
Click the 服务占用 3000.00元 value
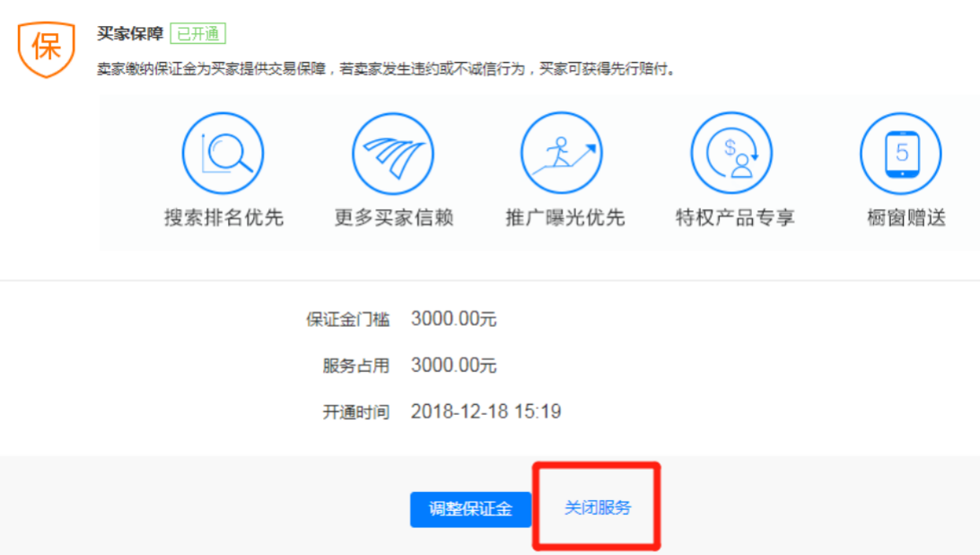[x=454, y=366]
